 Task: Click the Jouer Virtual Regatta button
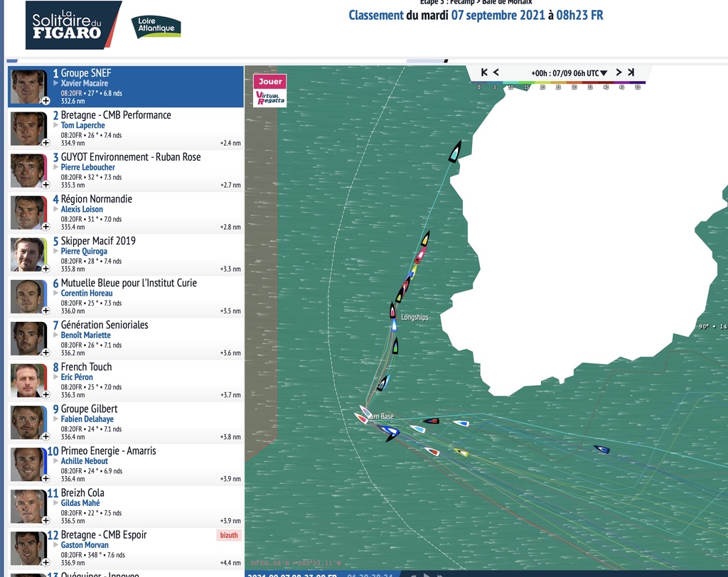pyautogui.click(x=269, y=90)
